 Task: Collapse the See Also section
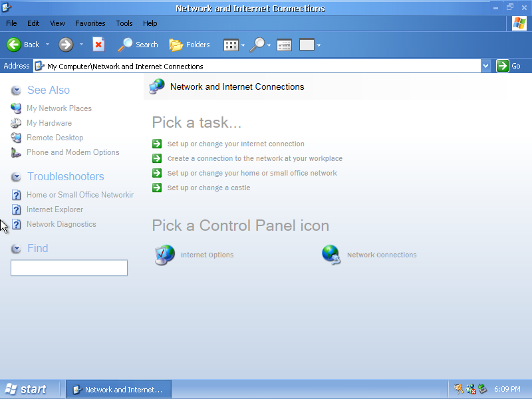(17, 90)
